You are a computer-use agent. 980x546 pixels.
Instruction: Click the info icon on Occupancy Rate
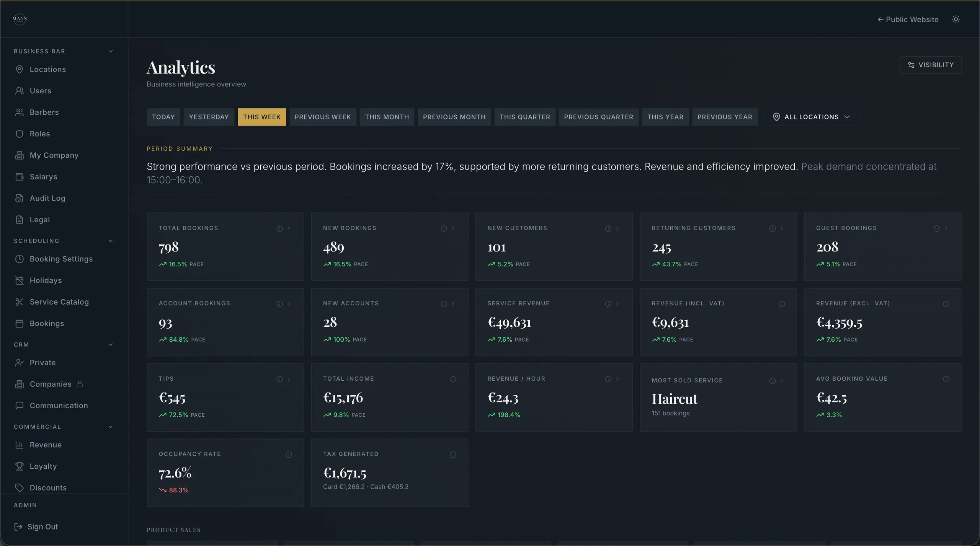[289, 455]
